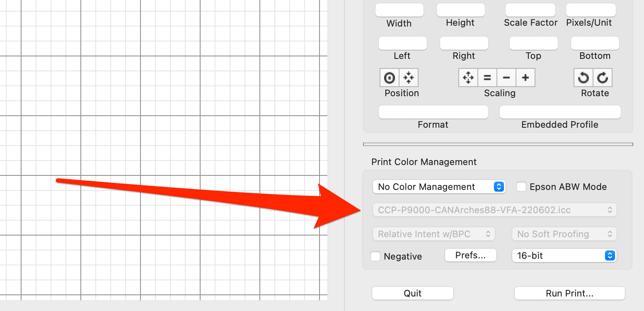Toggle the Negative checkbox
Image resolution: width=644 pixels, height=311 pixels.
[x=375, y=256]
